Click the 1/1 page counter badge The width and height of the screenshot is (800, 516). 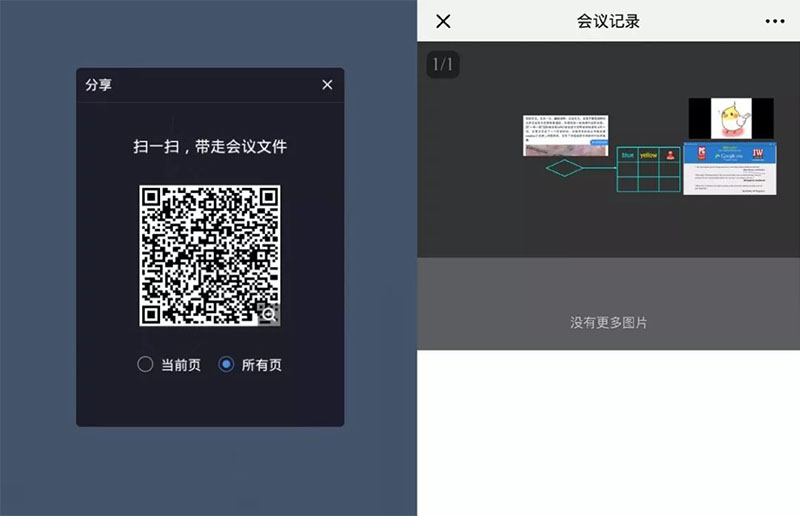443,64
